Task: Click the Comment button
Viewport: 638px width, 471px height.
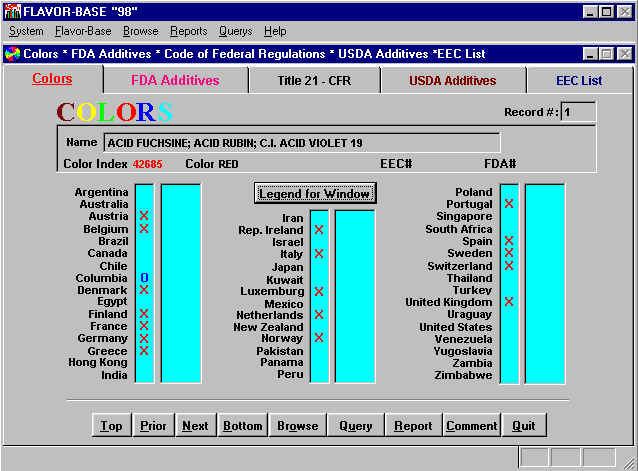Action: coord(472,425)
